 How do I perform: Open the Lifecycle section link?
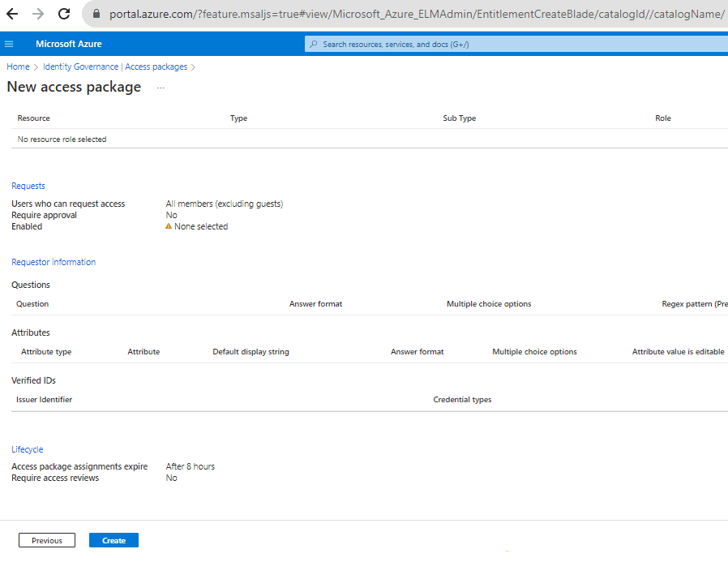pos(28,449)
